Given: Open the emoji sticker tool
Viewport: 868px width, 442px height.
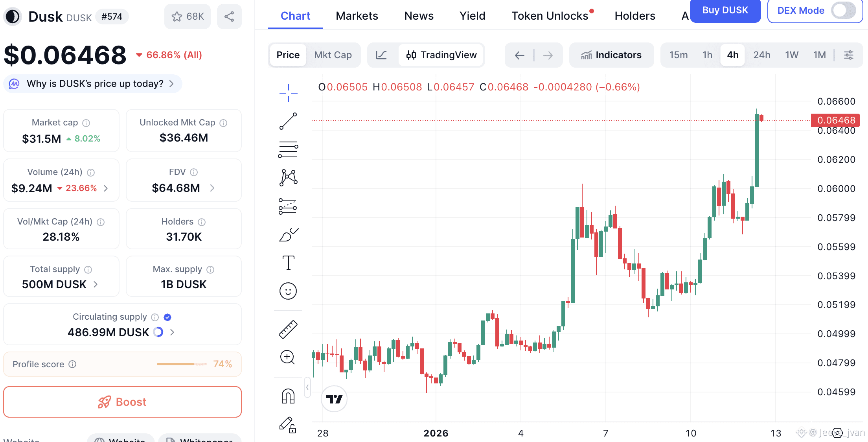Looking at the screenshot, I should point(288,291).
